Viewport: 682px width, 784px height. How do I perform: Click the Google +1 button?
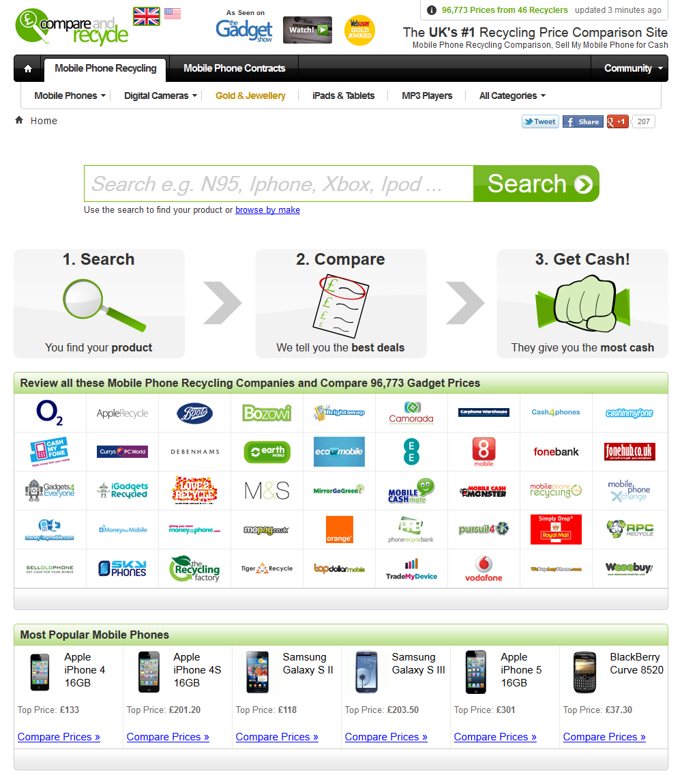click(x=617, y=121)
